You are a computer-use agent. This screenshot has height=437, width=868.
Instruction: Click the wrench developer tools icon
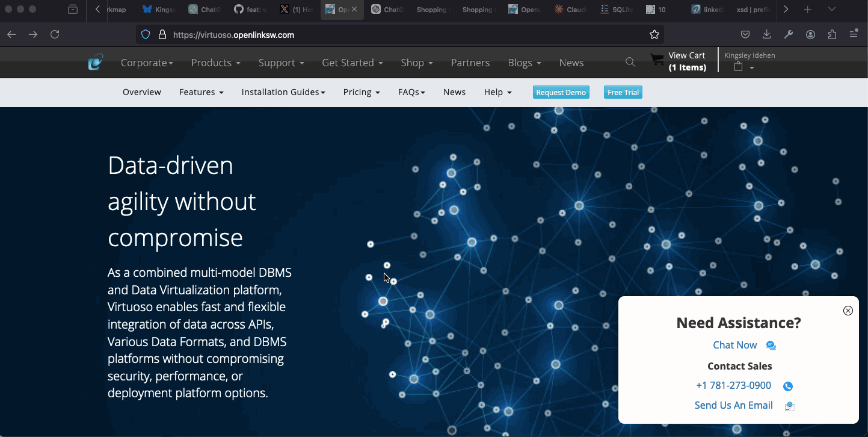point(789,35)
